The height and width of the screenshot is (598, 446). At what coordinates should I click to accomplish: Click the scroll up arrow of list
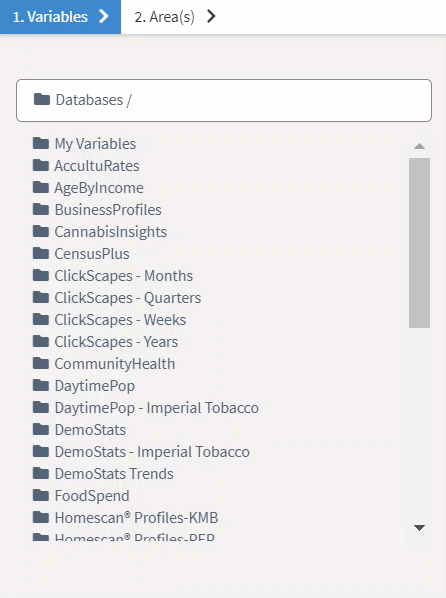pyautogui.click(x=419, y=146)
